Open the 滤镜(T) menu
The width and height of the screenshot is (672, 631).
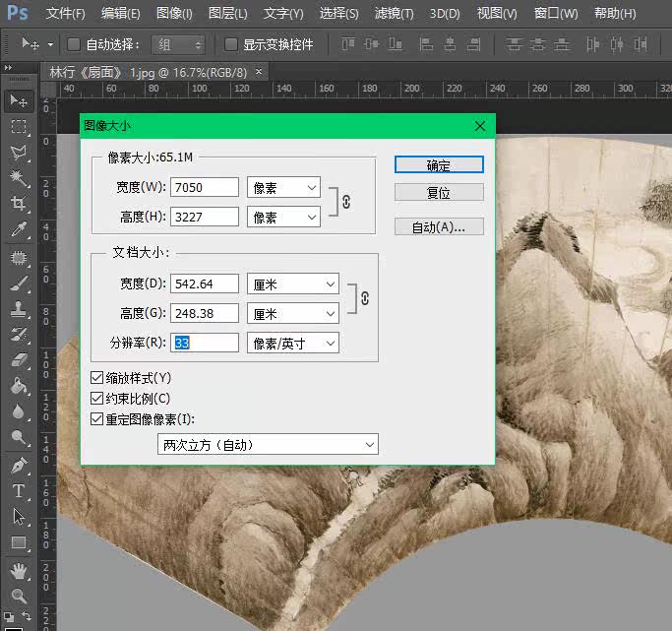coord(394,14)
